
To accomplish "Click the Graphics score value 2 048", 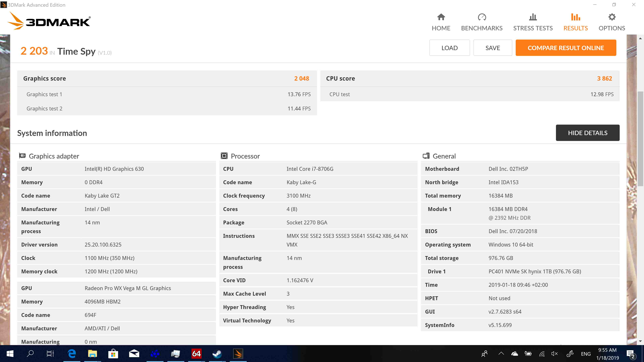I will (302, 78).
